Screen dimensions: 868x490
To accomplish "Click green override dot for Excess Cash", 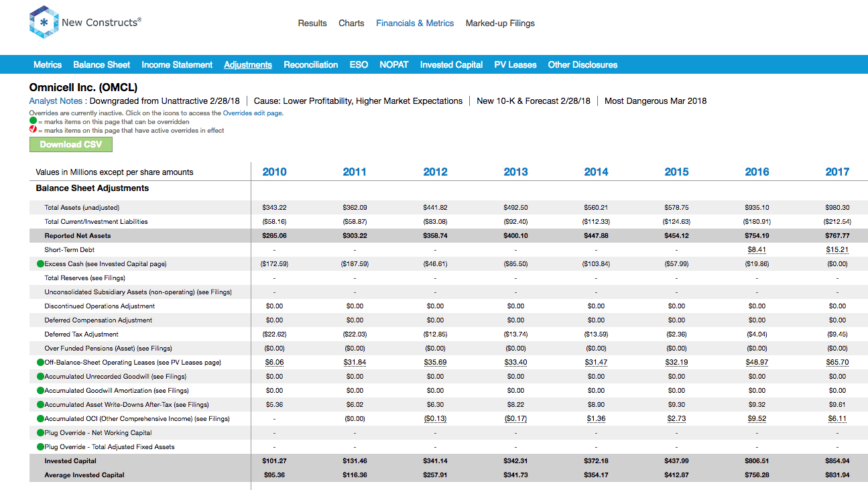I will (40, 264).
